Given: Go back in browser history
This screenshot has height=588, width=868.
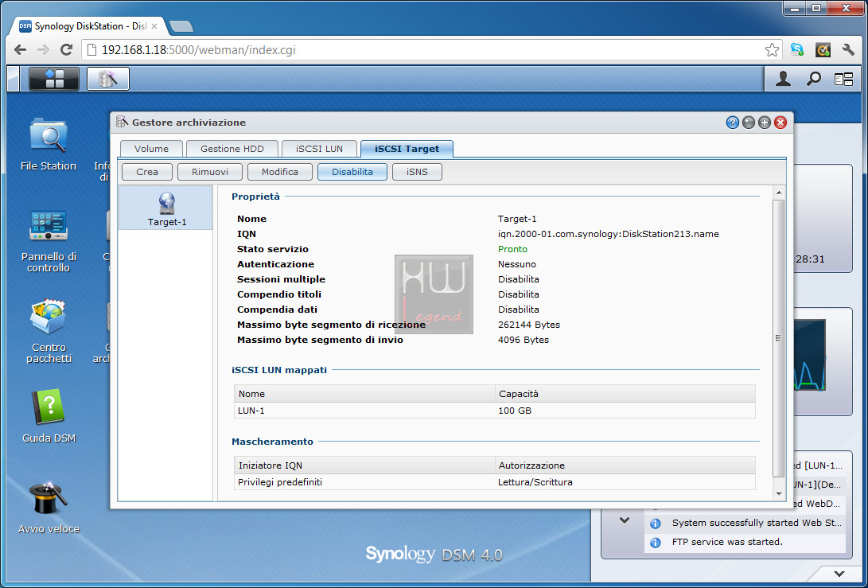Looking at the screenshot, I should tap(20, 50).
